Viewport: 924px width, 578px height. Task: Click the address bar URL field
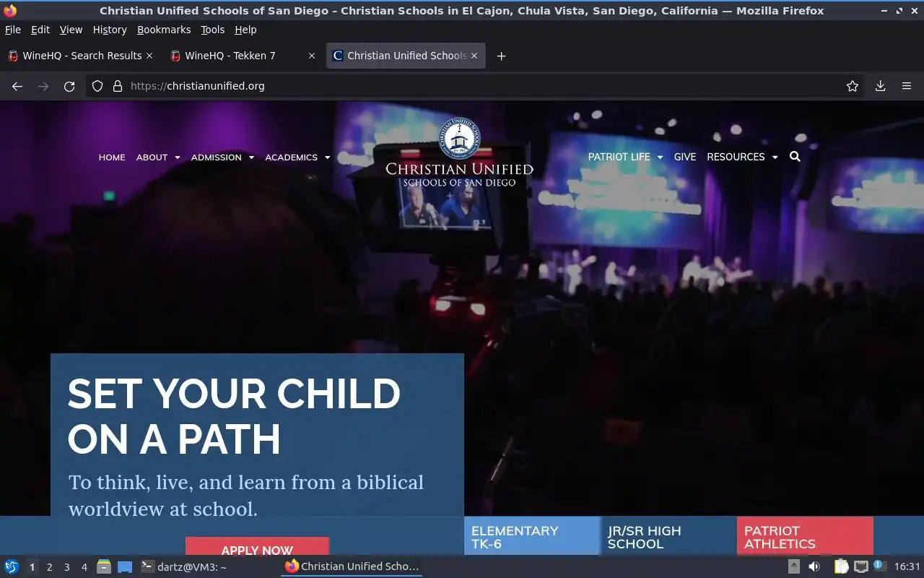(x=476, y=86)
